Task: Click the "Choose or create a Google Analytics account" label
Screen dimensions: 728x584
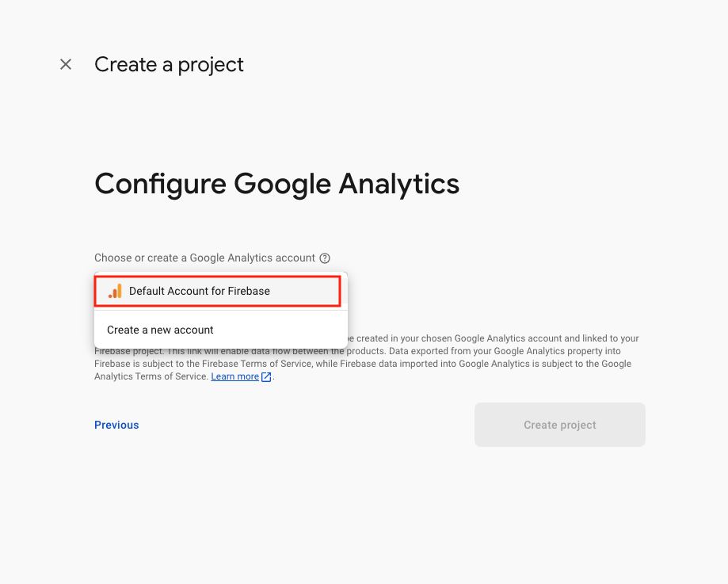Action: pos(204,258)
